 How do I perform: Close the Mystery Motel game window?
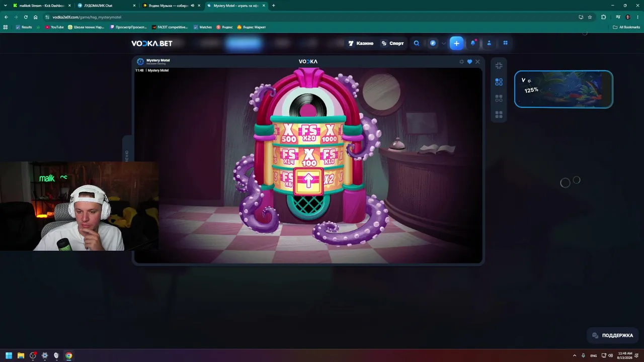477,61
